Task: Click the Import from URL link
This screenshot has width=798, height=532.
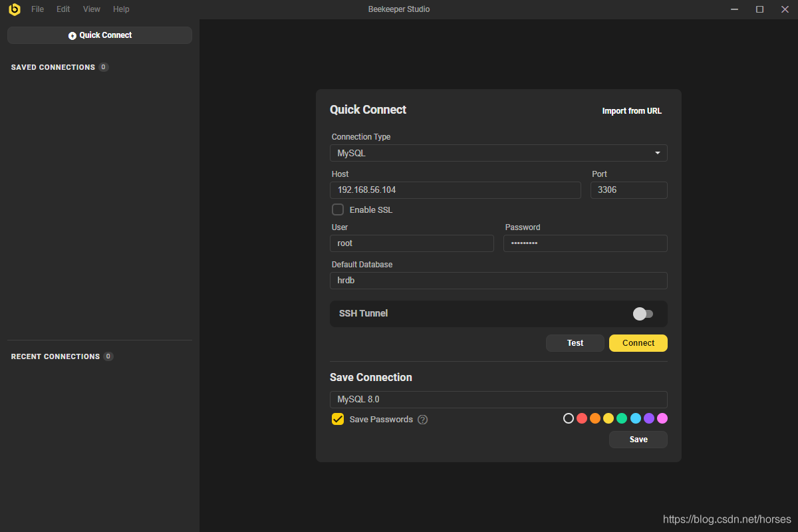Action: click(x=632, y=111)
